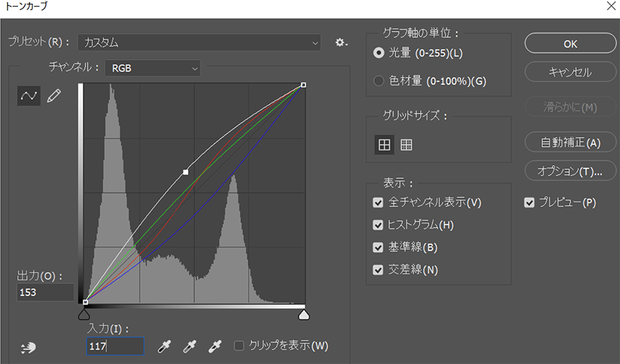Confirm with the OK button
The width and height of the screenshot is (620, 364).
pyautogui.click(x=570, y=43)
